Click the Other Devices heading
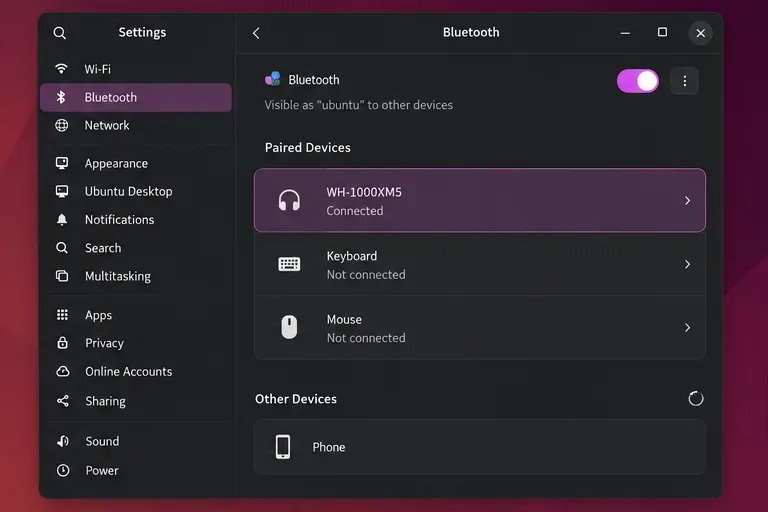768x512 pixels. [296, 399]
